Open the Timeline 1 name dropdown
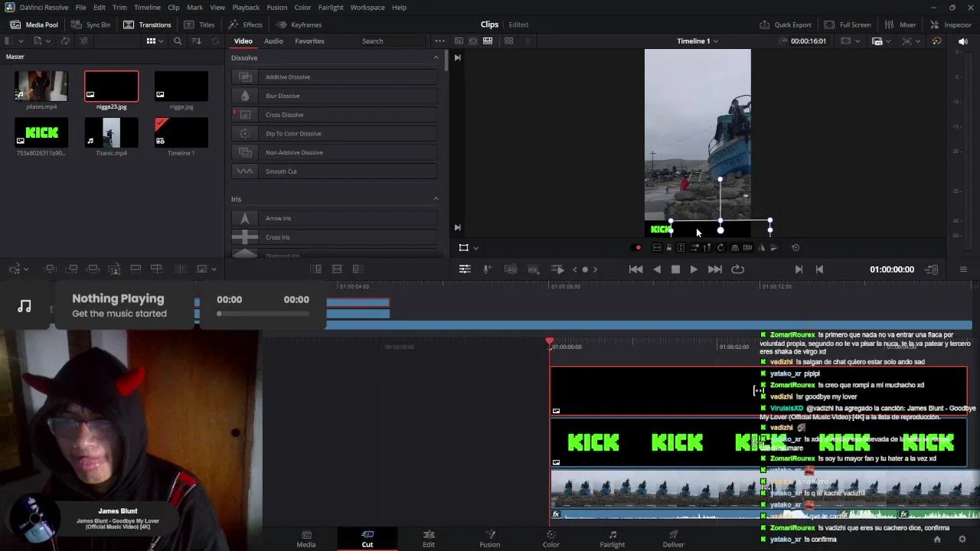980x551 pixels. pyautogui.click(x=697, y=41)
